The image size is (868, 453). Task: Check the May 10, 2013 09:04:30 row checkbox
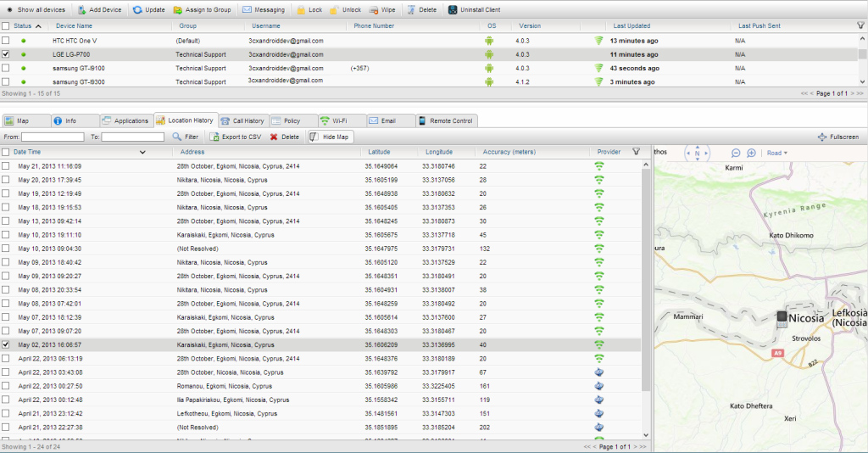[x=6, y=249]
